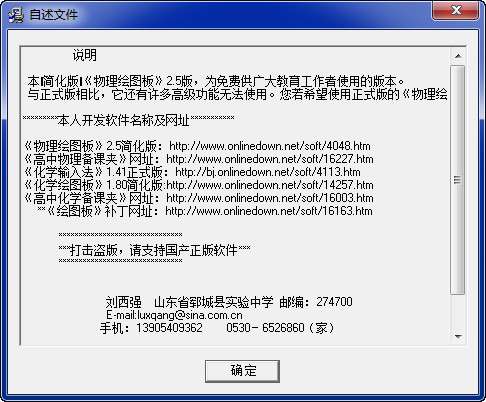Click the application icon in title bar

point(16,15)
